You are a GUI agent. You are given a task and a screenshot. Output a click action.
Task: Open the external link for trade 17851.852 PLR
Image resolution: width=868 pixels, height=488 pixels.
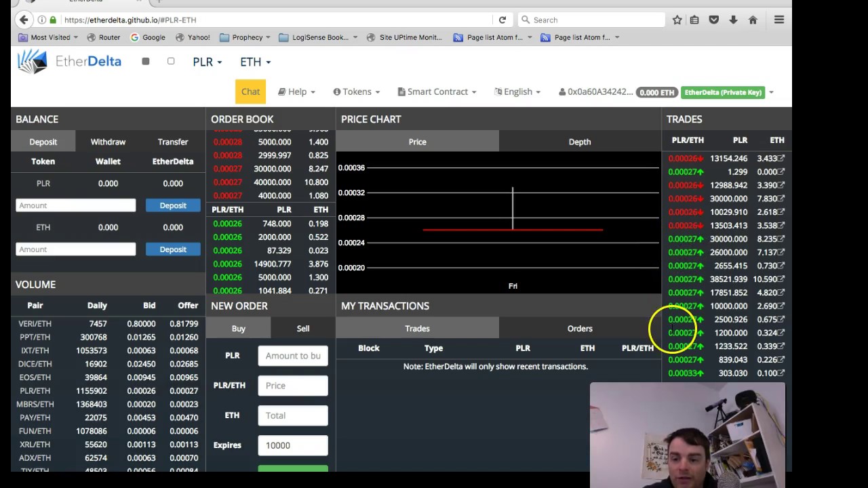[x=781, y=292]
